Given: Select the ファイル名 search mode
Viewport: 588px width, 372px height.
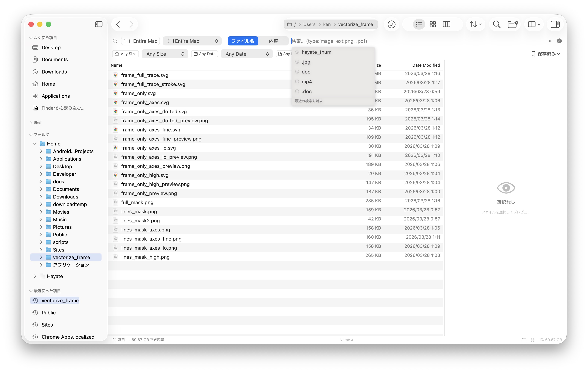Looking at the screenshot, I should (243, 41).
